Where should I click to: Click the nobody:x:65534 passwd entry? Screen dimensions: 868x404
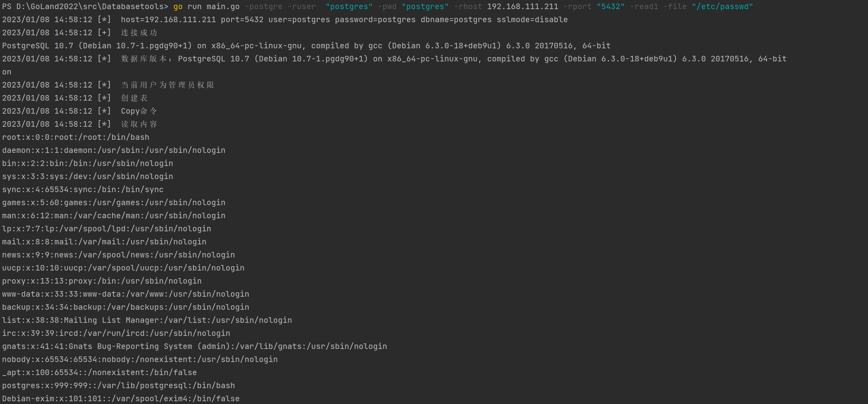coord(140,360)
